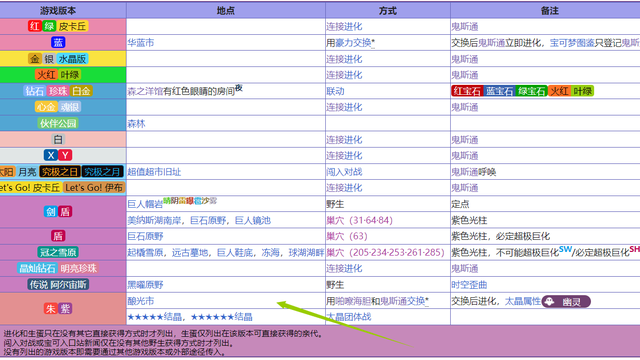Viewport: 640px width, 360px height.
Task: Open the 伙伴公园 badge
Action: tap(58, 123)
